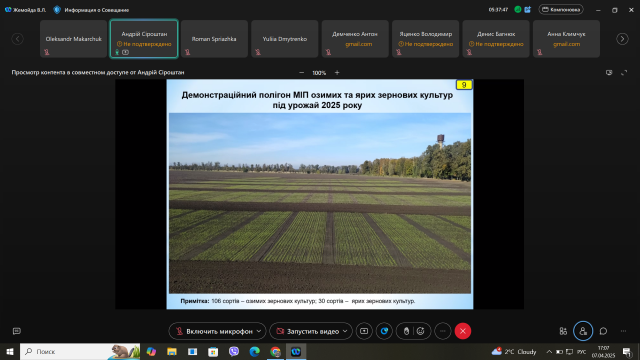Show next participants with right arrow
This screenshot has width=640, height=360.
622,39
